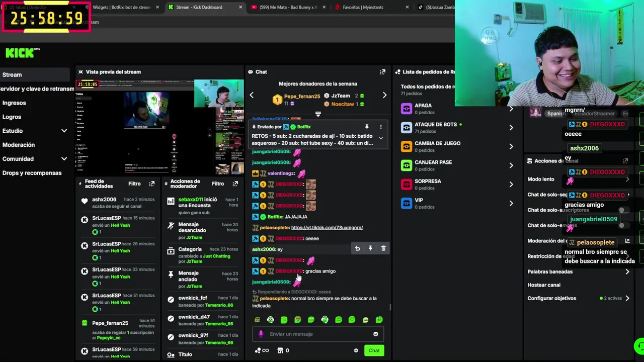Viewport: 644px width, 362px height.
Task: Click the ATAQUE DE BOTS reward icon
Action: click(x=407, y=128)
